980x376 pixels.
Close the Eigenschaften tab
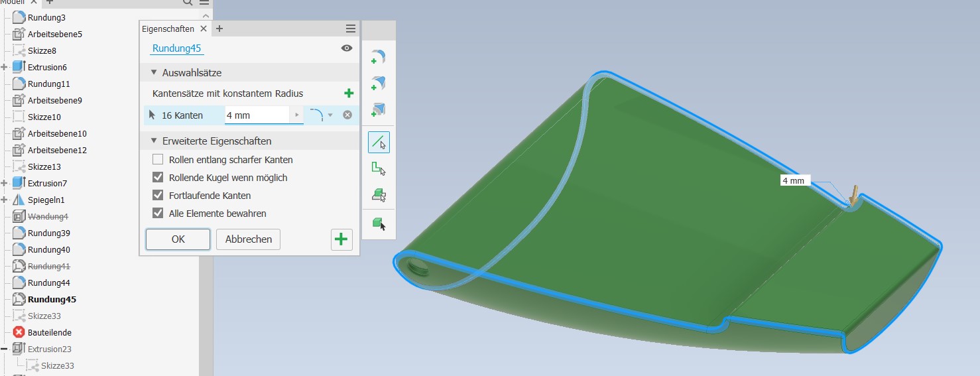tap(204, 29)
